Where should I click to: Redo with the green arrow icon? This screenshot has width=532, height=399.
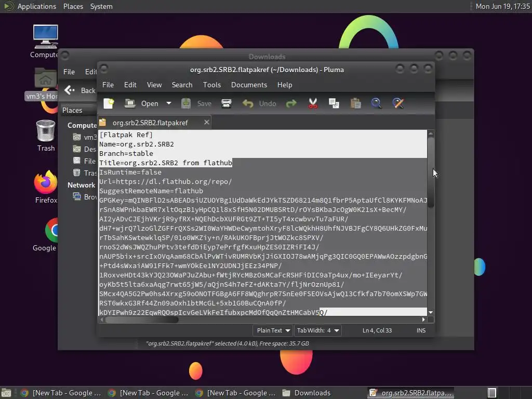(291, 103)
